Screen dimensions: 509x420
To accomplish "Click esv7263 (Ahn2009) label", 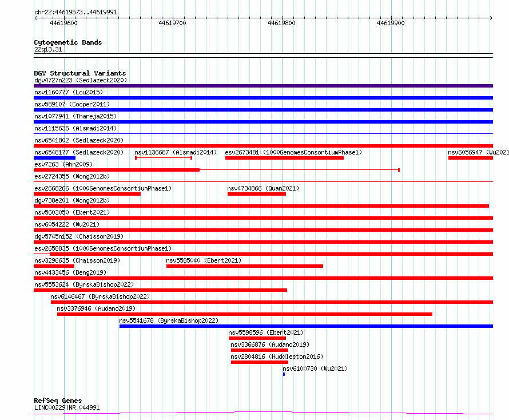I will [63, 164].
